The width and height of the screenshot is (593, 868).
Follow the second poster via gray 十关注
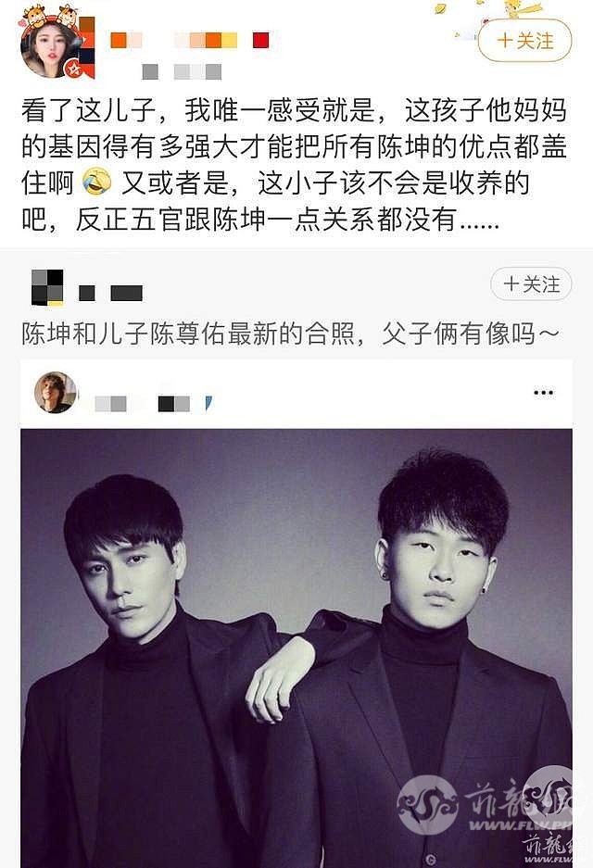(x=530, y=284)
